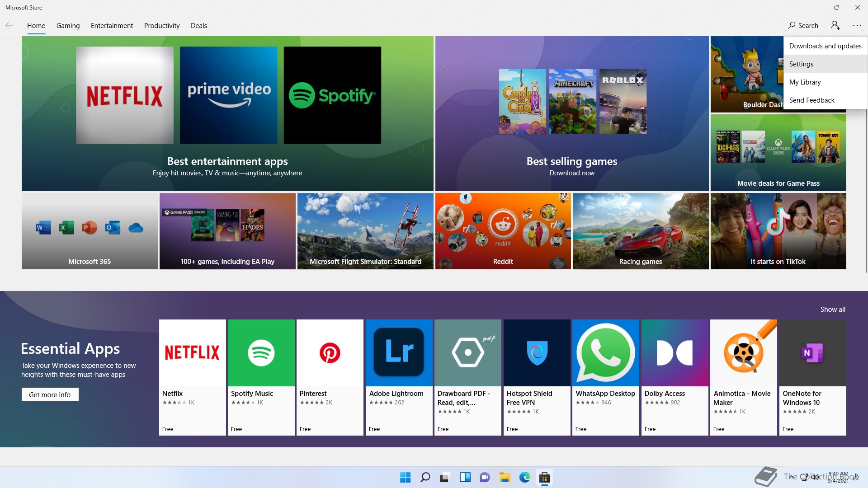
Task: Open Best entertainment apps banner
Action: [227, 113]
